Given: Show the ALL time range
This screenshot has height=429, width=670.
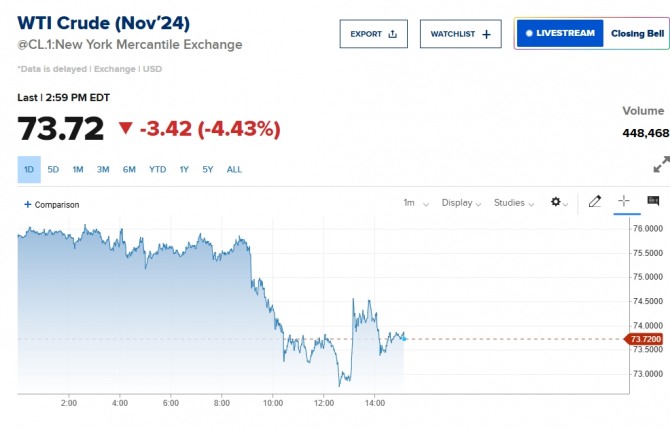Looking at the screenshot, I should tap(234, 170).
